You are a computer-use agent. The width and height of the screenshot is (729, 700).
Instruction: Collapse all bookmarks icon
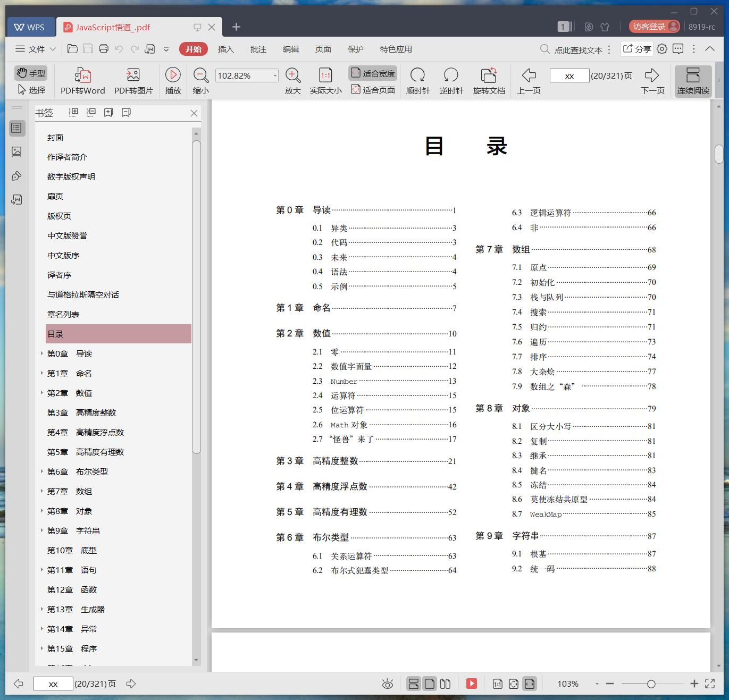(91, 112)
